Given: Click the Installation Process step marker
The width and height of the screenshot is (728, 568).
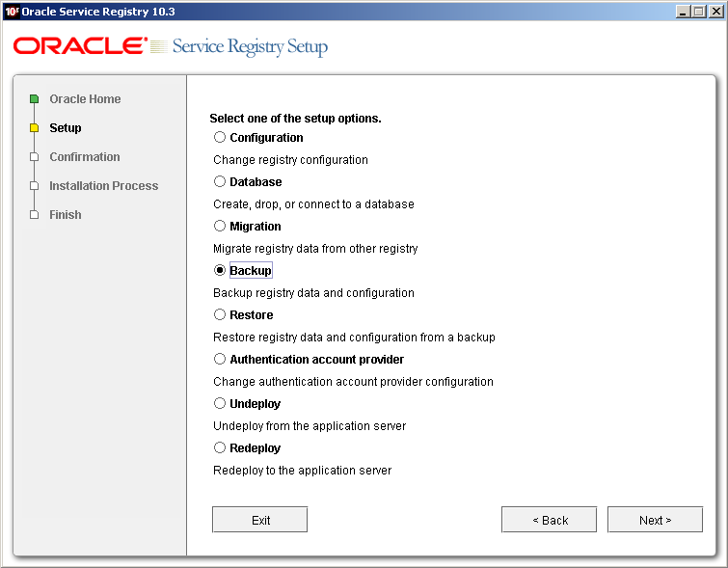Looking at the screenshot, I should 34,186.
